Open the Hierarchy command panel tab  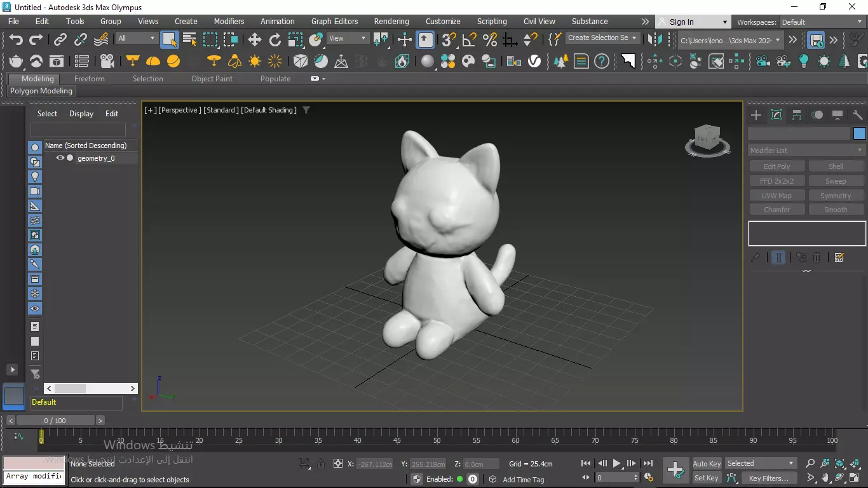[797, 115]
